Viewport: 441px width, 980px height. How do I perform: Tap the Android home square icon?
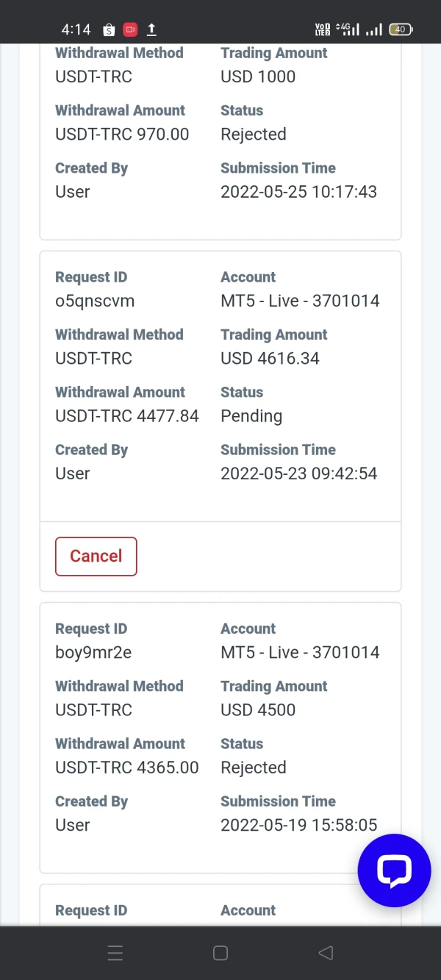[x=220, y=953]
